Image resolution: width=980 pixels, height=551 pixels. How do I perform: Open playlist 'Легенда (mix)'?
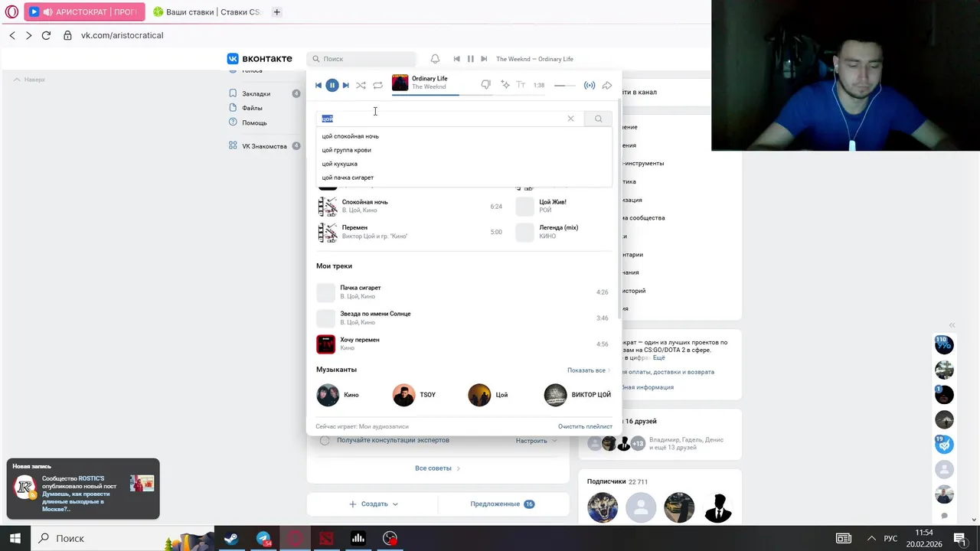click(563, 232)
